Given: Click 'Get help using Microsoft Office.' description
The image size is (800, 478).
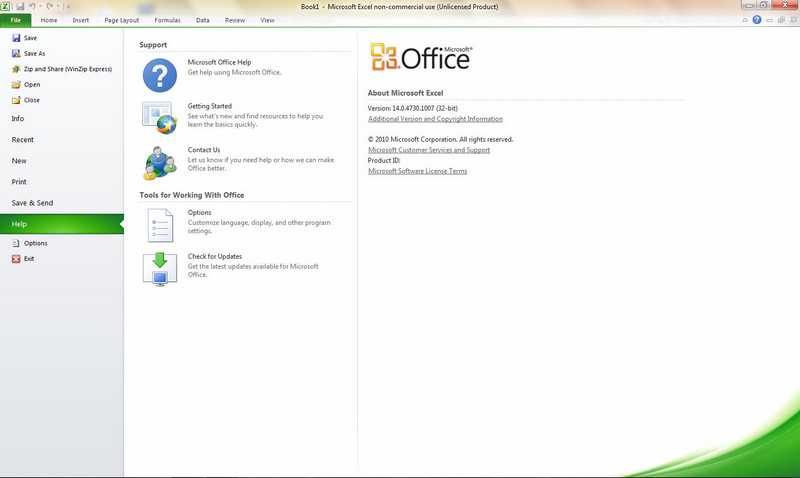Looking at the screenshot, I should 234,72.
